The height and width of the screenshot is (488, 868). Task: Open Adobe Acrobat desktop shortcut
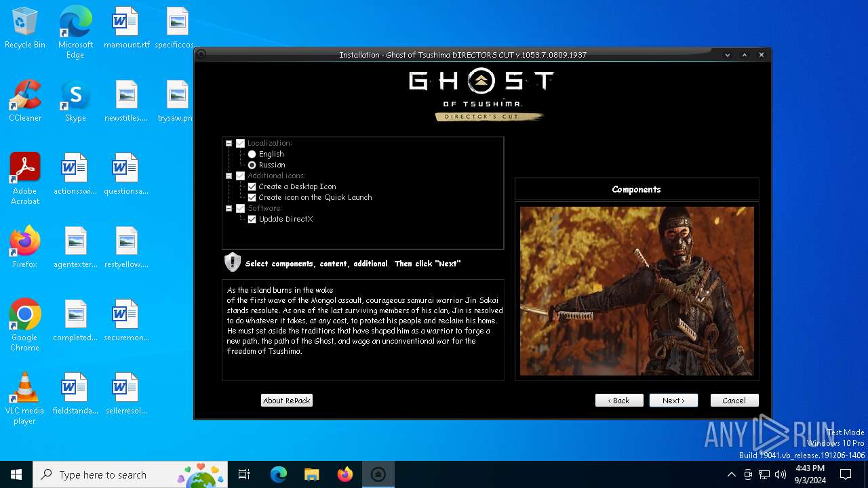pos(25,179)
